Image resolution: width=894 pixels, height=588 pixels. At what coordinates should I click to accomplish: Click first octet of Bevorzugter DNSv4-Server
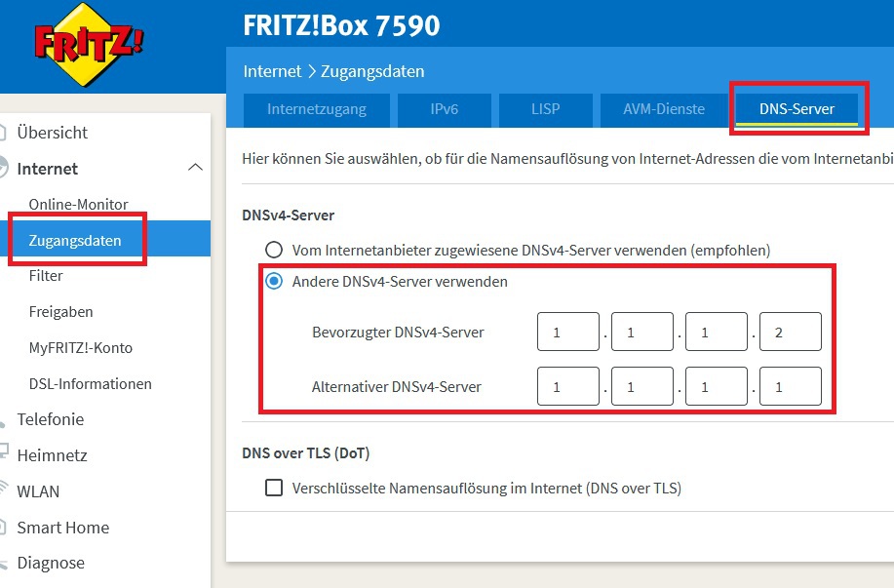567,332
